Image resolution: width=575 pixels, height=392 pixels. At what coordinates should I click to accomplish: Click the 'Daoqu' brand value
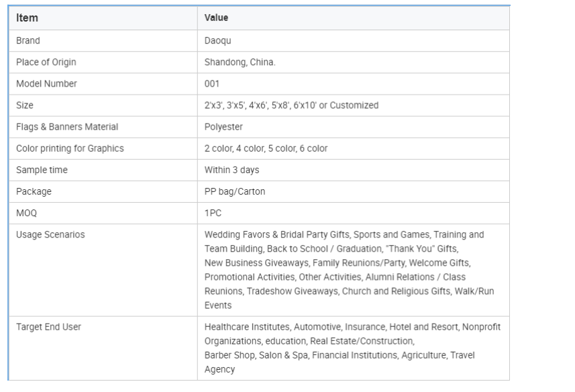pos(218,41)
